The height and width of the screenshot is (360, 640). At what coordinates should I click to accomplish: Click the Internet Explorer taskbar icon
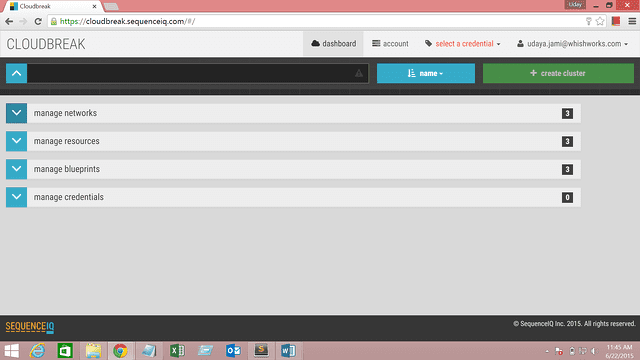tap(37, 351)
